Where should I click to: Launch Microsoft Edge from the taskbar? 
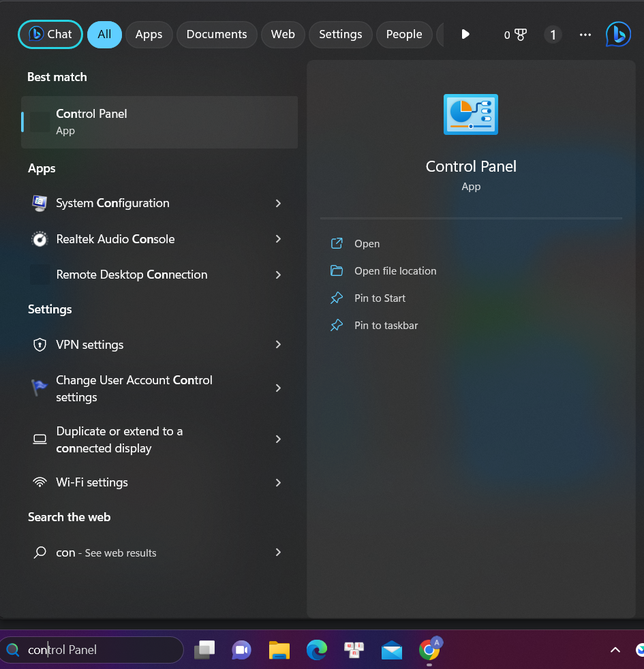(317, 650)
